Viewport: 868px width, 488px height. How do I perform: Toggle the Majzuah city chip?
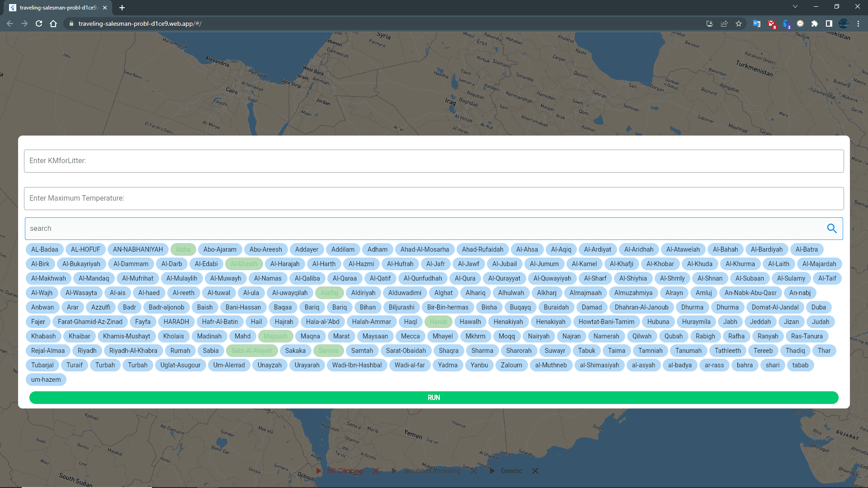pos(275,336)
